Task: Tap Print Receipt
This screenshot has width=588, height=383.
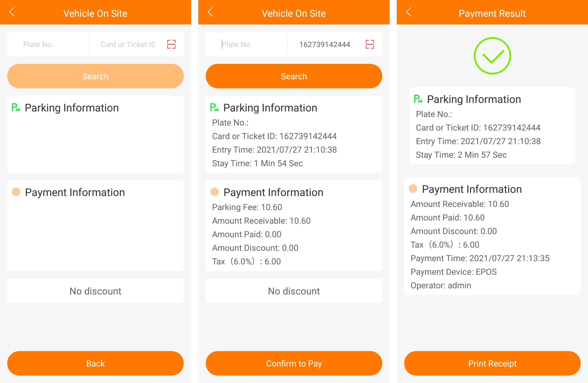Action: click(492, 363)
